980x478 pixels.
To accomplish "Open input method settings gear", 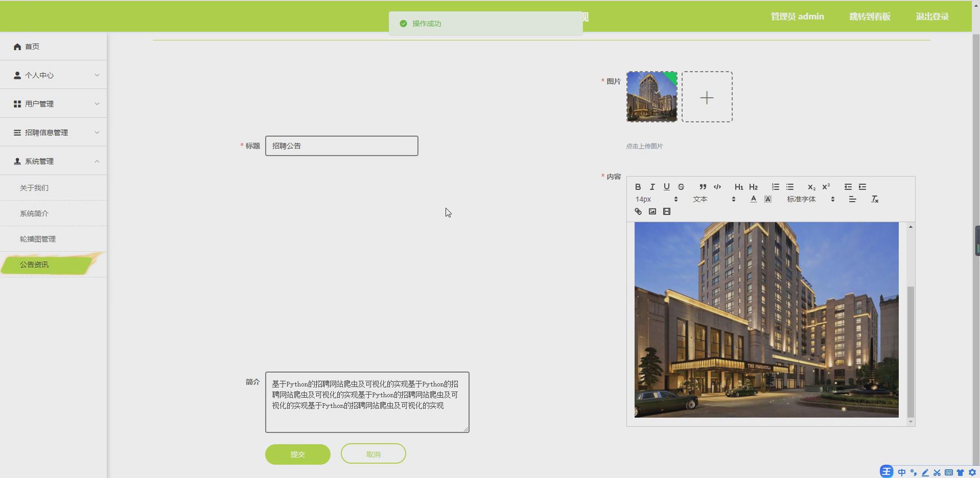I will (972, 472).
